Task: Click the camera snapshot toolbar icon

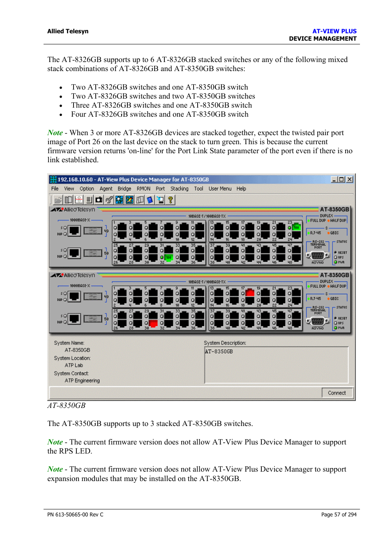Action: pyautogui.click(x=99, y=200)
